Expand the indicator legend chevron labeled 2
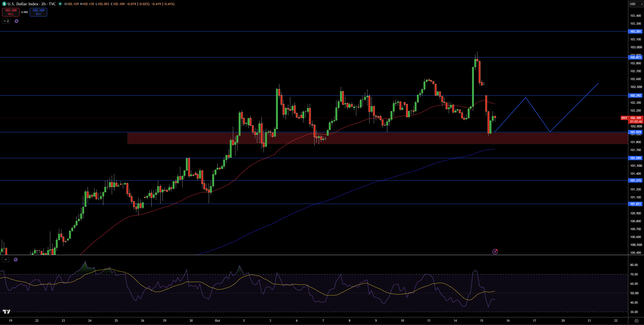Screen dimensions: 644x325 [x=6, y=21]
